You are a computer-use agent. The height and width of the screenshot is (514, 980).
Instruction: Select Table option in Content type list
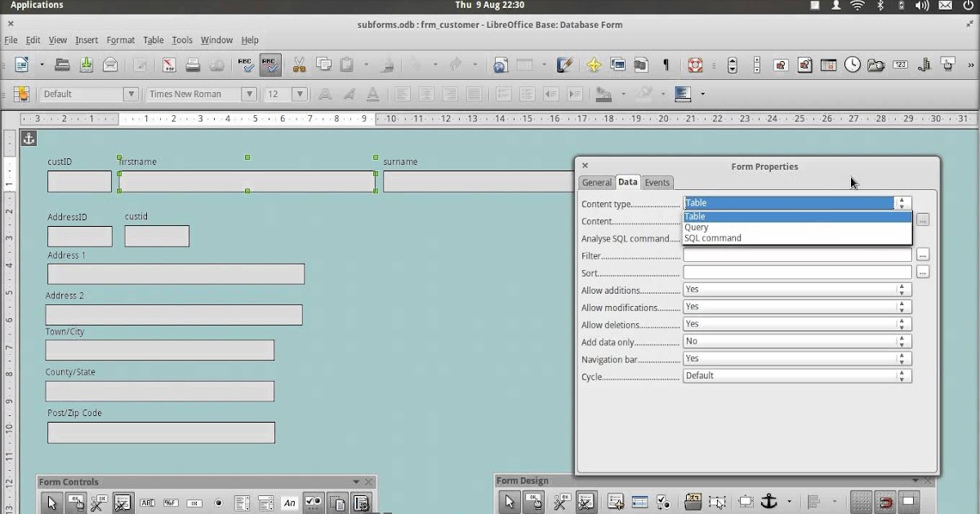click(x=797, y=216)
